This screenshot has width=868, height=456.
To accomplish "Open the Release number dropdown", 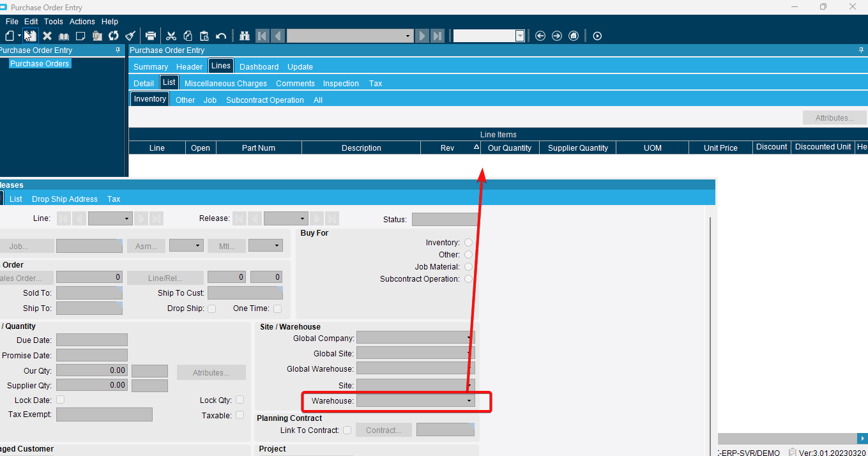I will click(x=303, y=218).
